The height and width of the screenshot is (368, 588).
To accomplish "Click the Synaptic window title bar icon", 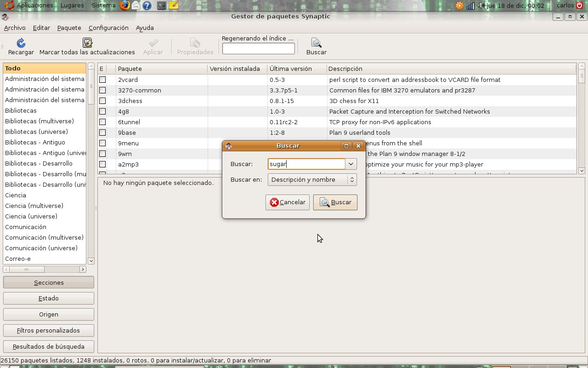I will pos(5,17).
